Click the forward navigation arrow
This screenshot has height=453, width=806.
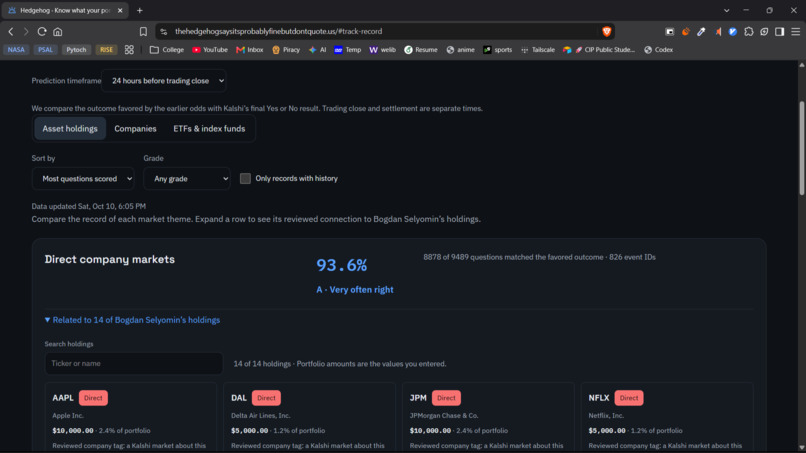(x=26, y=31)
